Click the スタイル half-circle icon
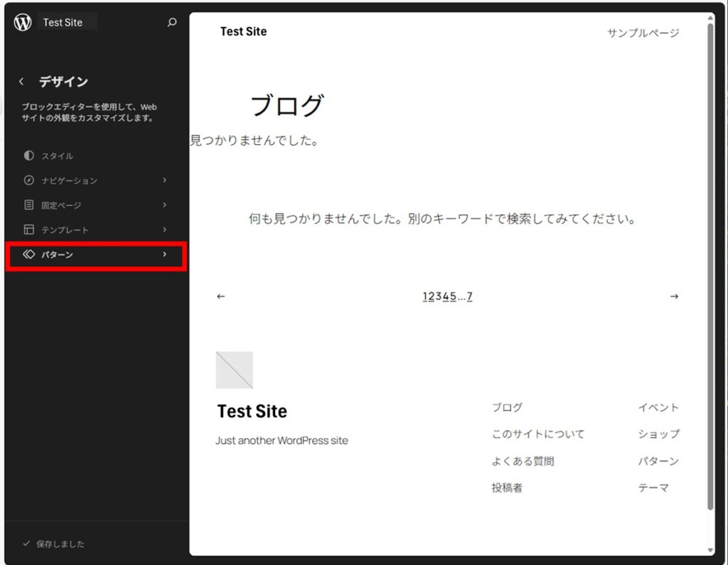The image size is (728, 565). click(x=28, y=156)
